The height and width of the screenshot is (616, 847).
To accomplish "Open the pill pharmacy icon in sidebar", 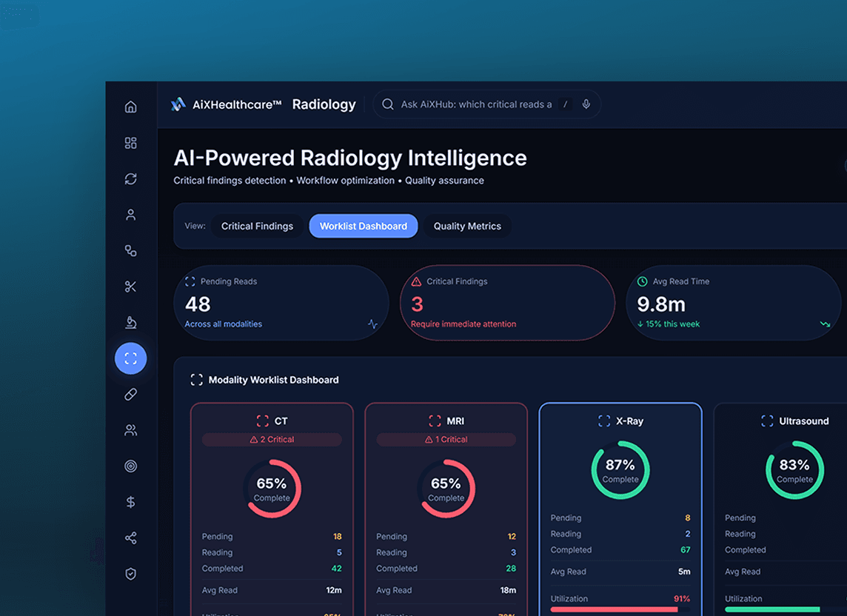I will click(x=131, y=395).
